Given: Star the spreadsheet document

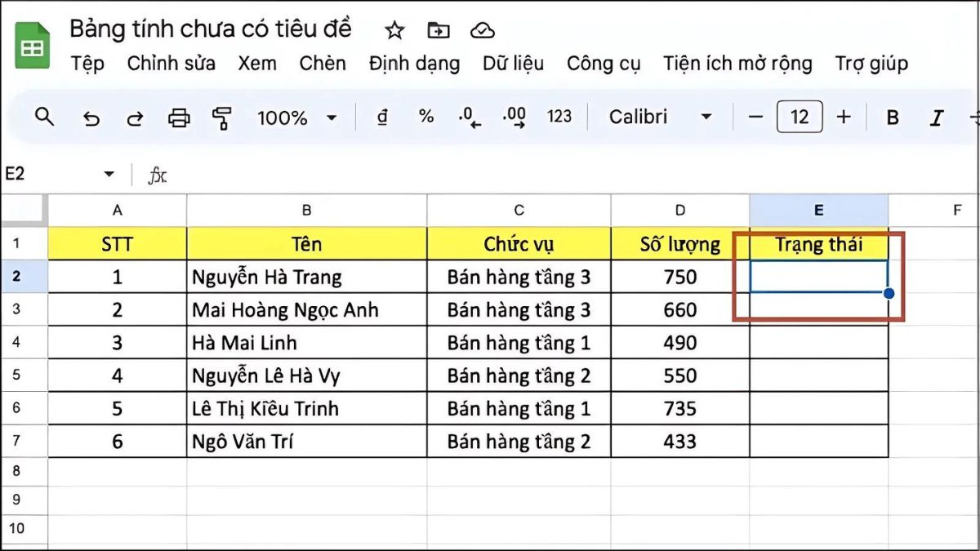Looking at the screenshot, I should click(394, 31).
